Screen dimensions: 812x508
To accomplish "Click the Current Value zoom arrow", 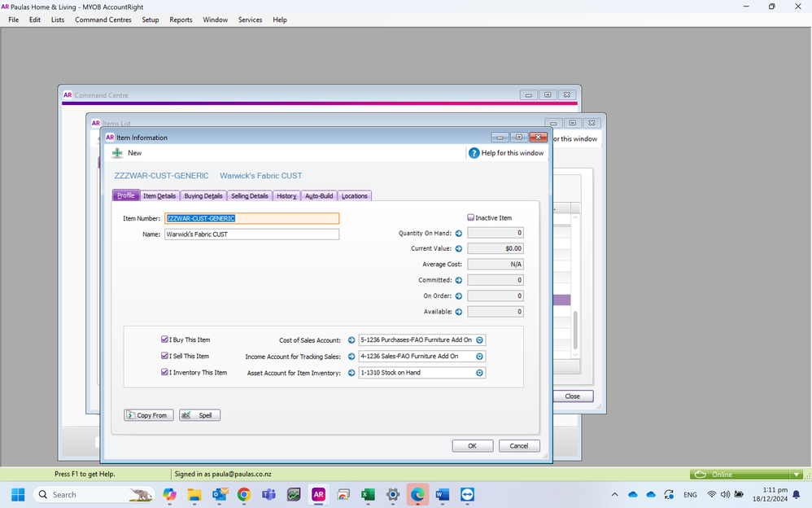I will pos(459,249).
